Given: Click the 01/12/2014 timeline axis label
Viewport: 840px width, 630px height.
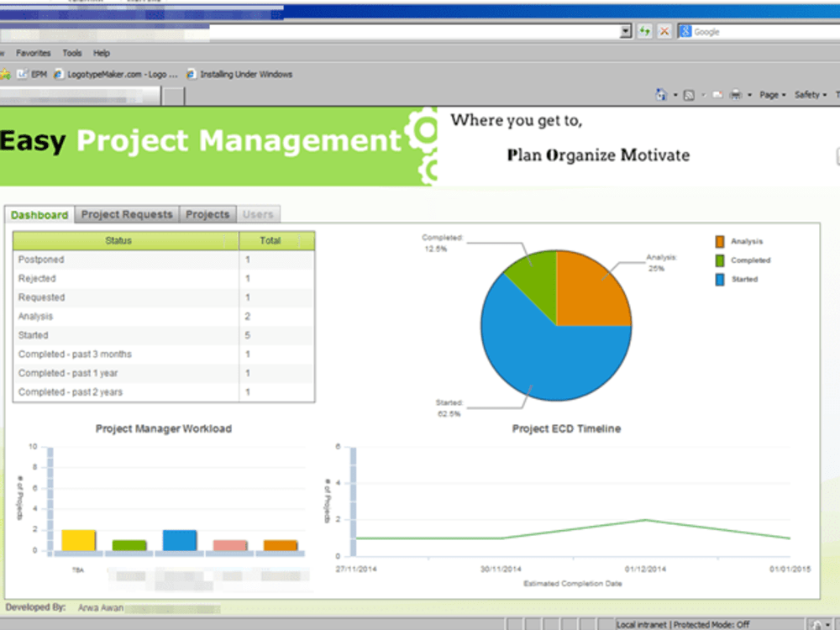Looking at the screenshot, I should (x=645, y=569).
